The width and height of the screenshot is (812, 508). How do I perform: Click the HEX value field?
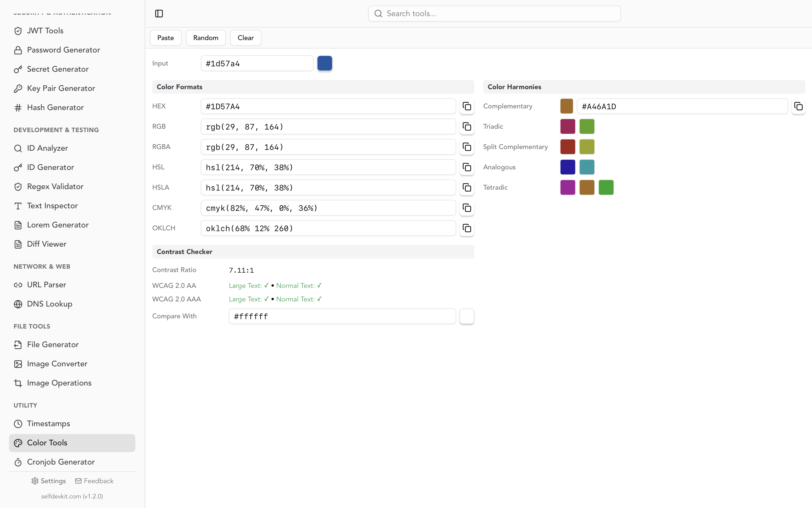pos(328,106)
